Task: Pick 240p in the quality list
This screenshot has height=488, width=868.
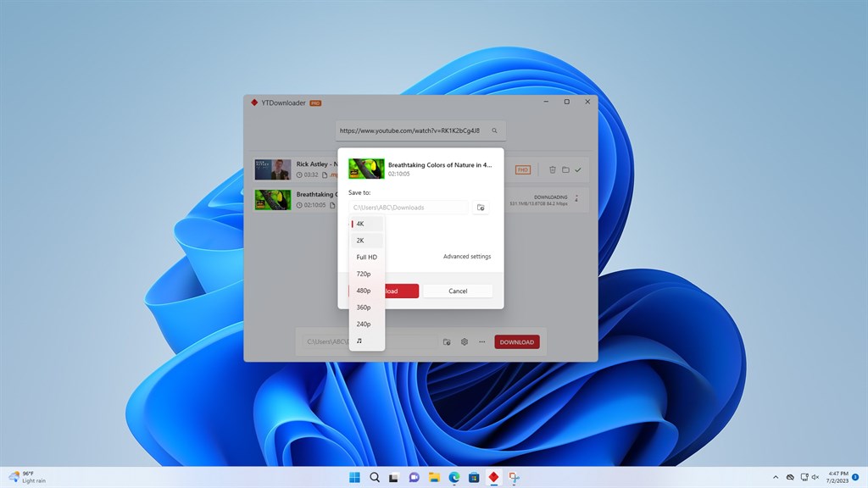Action: (x=366, y=324)
